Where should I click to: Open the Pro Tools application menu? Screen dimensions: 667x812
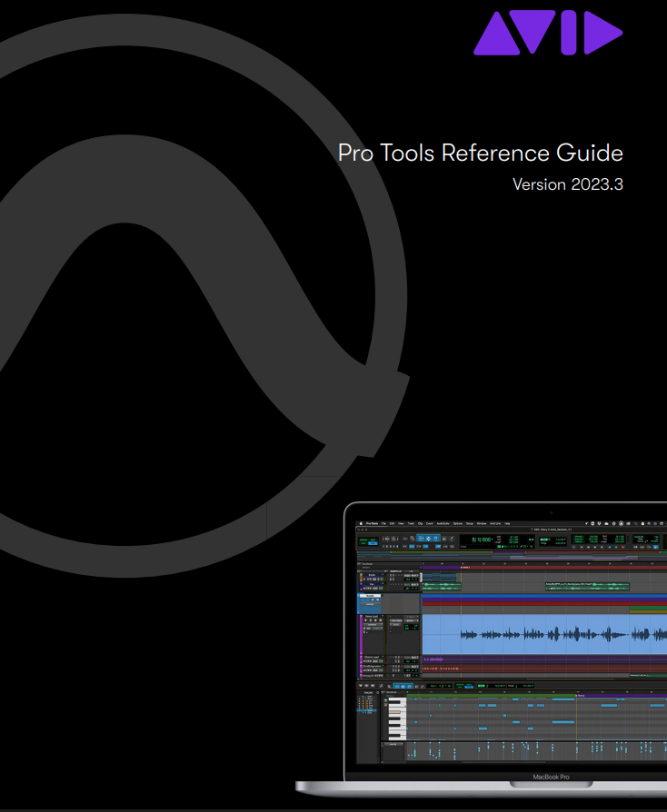click(372, 523)
